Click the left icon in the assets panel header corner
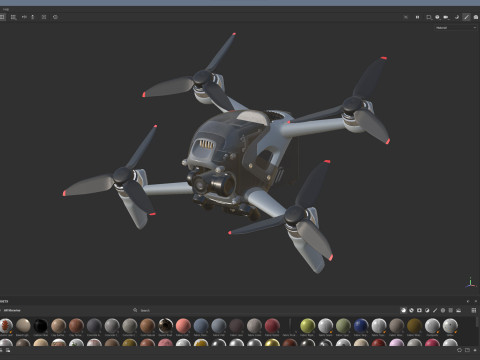The width and height of the screenshot is (480, 360). tap(468, 301)
